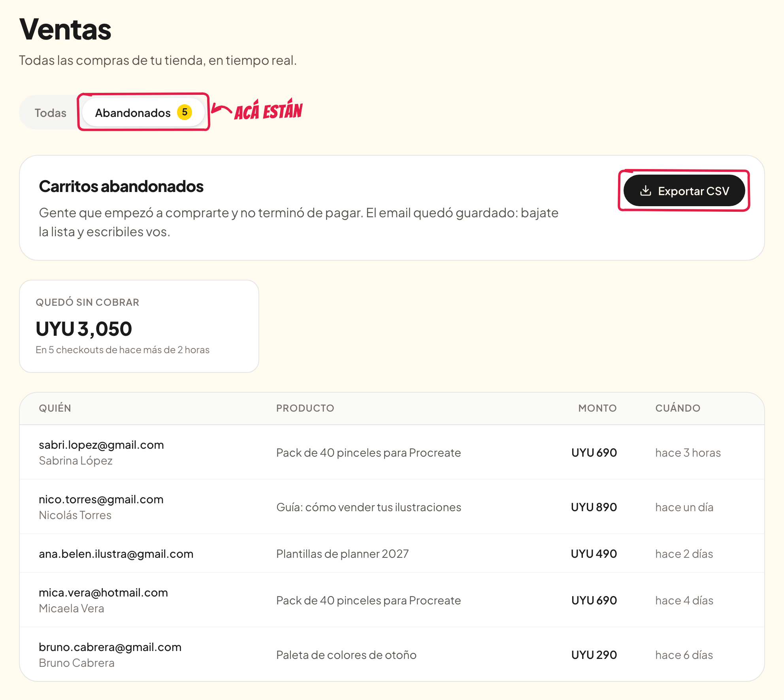
Task: Click 'En 5 checkouts de hace más de 2 horas'
Action: click(122, 350)
